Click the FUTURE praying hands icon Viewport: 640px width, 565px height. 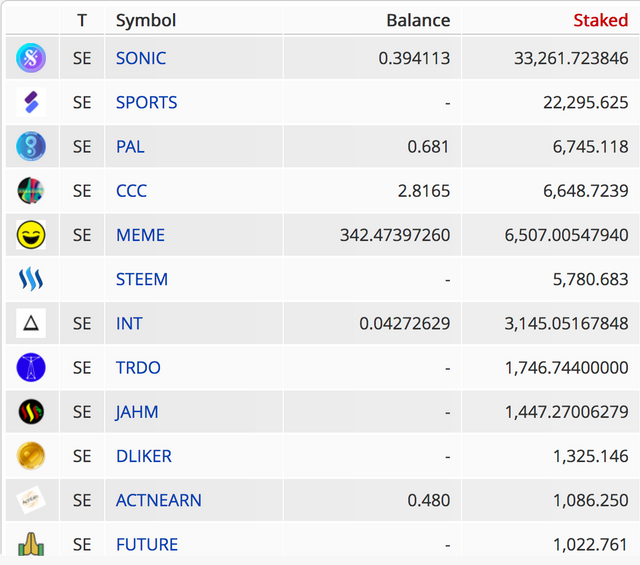(x=31, y=543)
